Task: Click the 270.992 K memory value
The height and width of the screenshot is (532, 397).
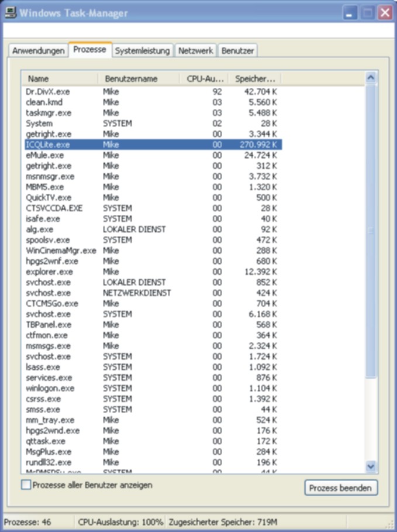Action: tap(258, 145)
